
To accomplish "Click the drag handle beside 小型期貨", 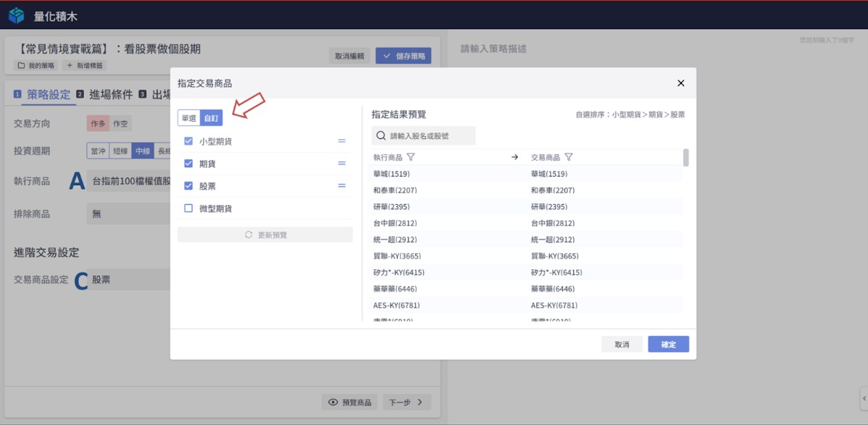I will pyautogui.click(x=341, y=141).
